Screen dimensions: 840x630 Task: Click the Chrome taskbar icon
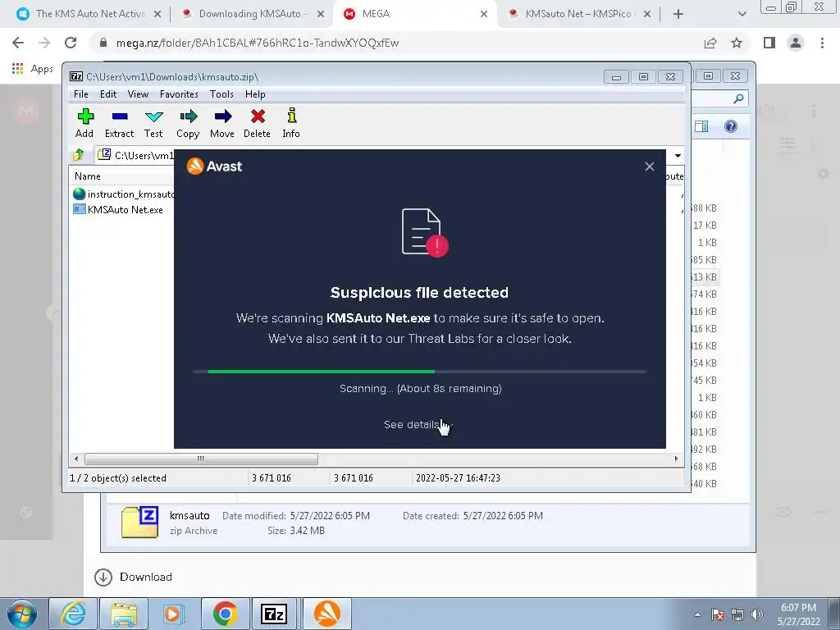pos(225,614)
